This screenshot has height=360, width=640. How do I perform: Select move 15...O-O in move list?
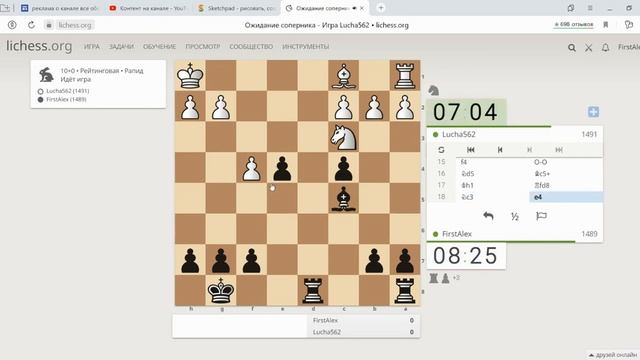(566, 162)
